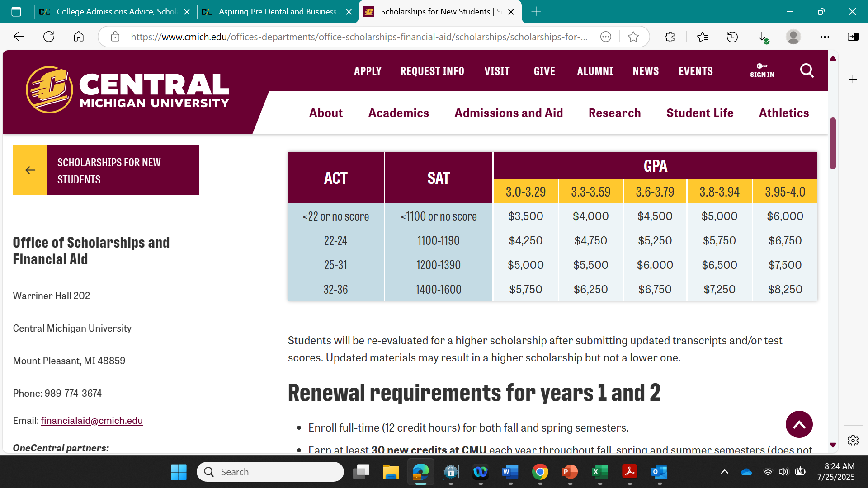Open Excel from the Windows taskbar
Image resolution: width=868 pixels, height=488 pixels.
[599, 472]
